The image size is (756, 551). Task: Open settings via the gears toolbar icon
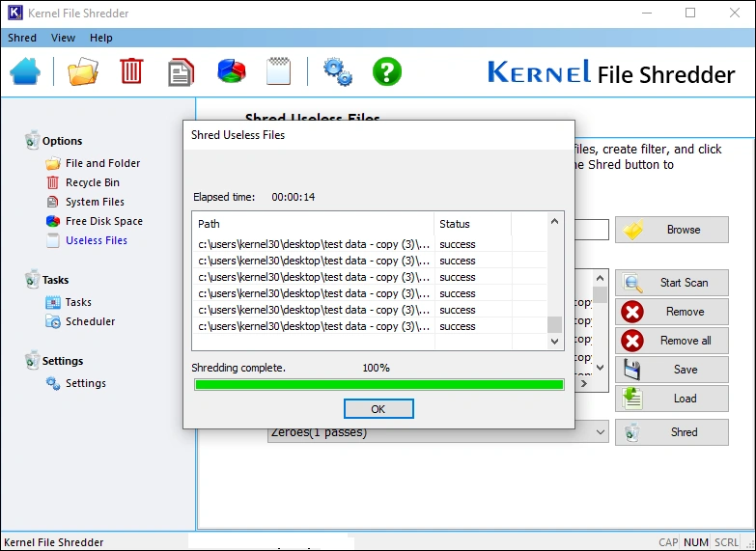coord(337,72)
